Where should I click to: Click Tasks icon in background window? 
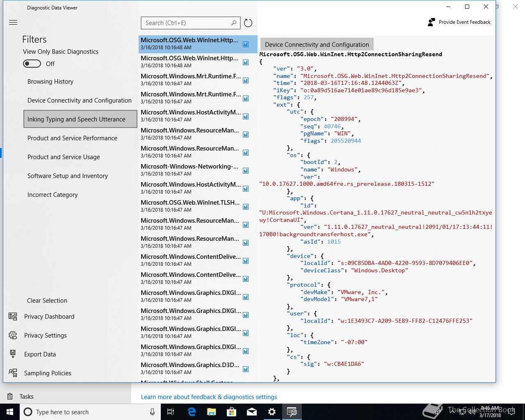(x=10, y=397)
